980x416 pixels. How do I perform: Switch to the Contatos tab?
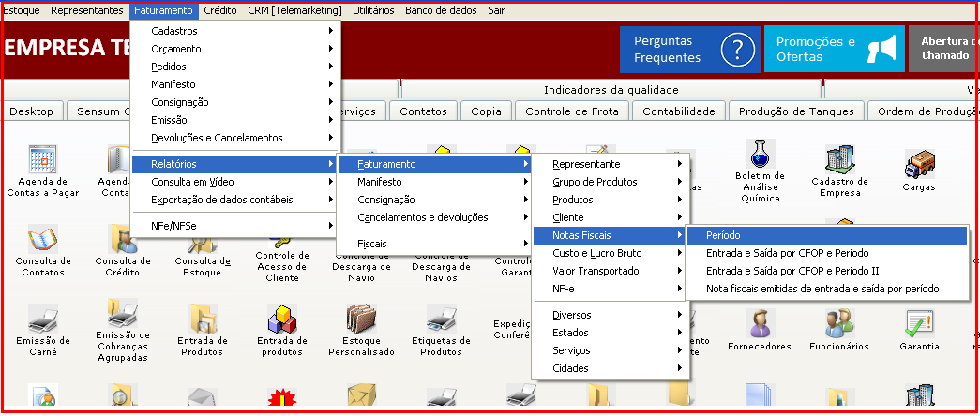coord(423,111)
